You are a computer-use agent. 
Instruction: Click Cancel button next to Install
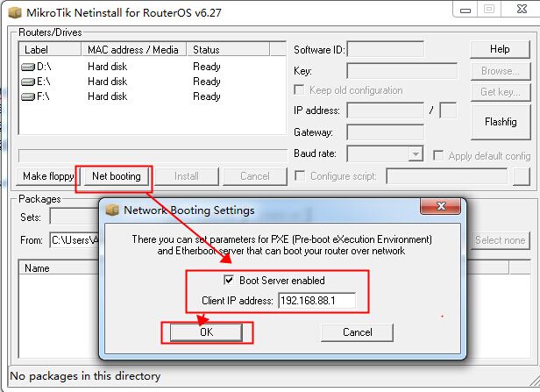click(255, 176)
